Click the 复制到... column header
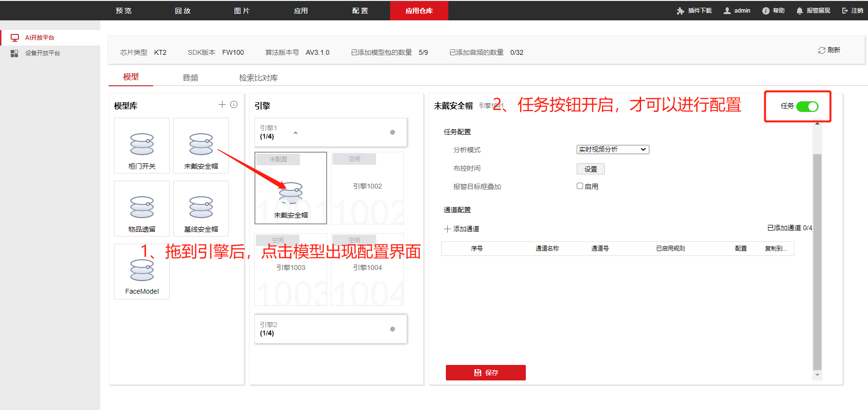This screenshot has height=410, width=868. click(776, 249)
